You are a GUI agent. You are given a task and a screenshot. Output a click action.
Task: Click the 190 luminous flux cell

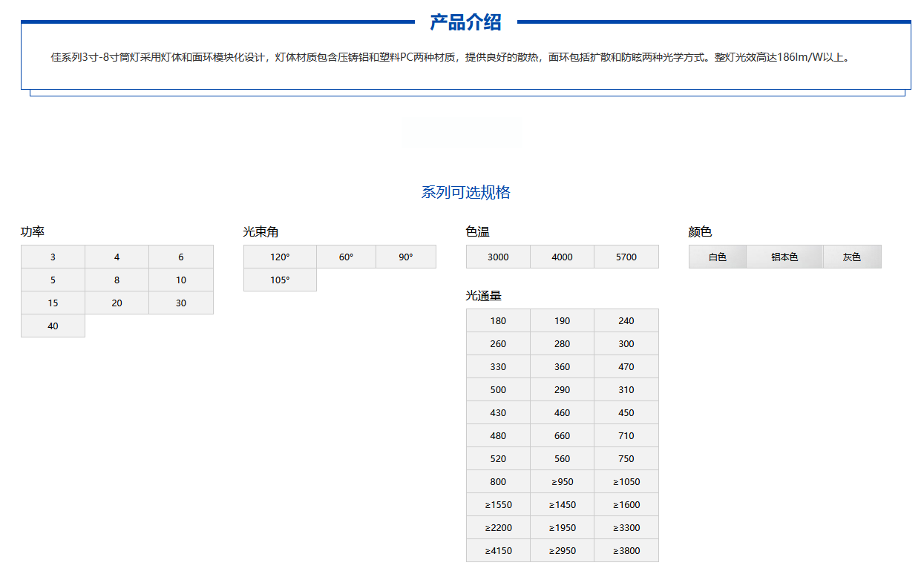click(563, 320)
